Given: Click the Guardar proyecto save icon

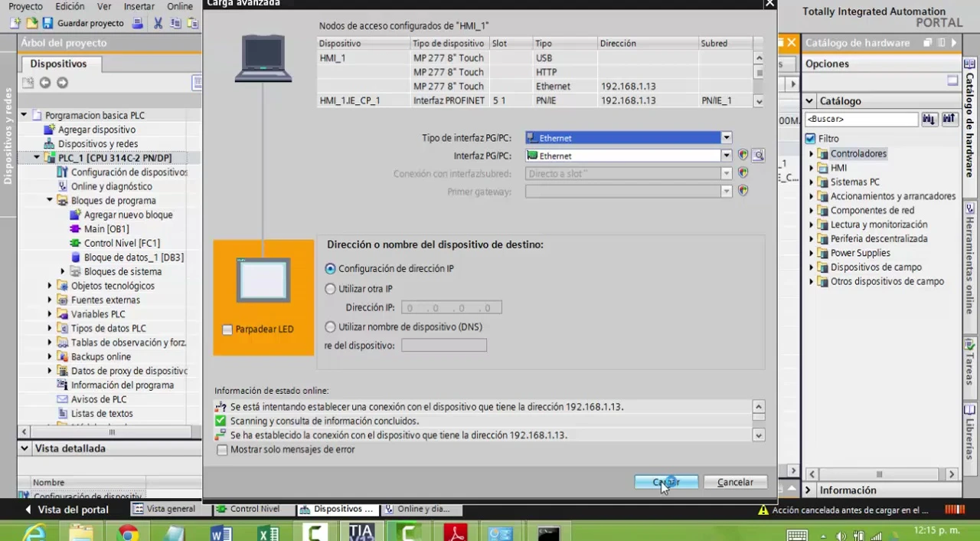Looking at the screenshot, I should [x=47, y=23].
